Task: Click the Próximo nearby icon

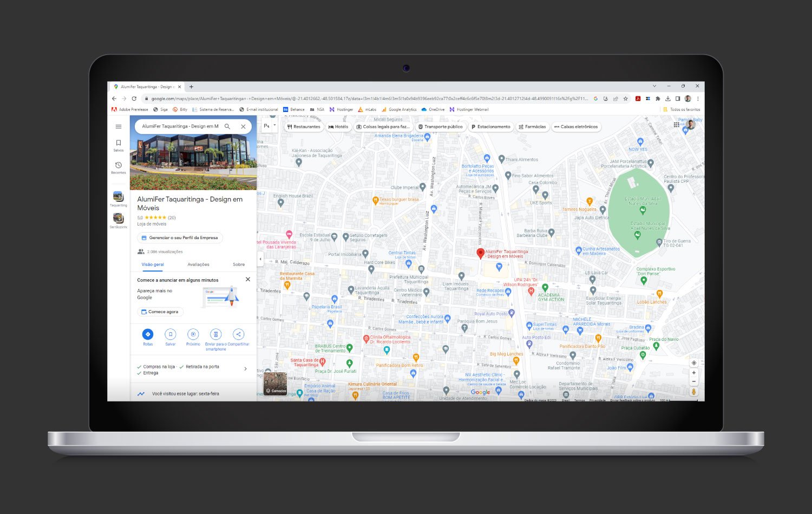Action: (x=193, y=334)
